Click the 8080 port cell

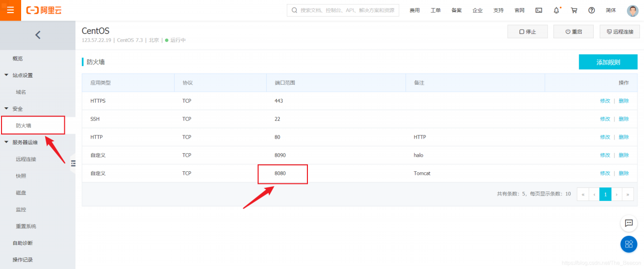(280, 173)
